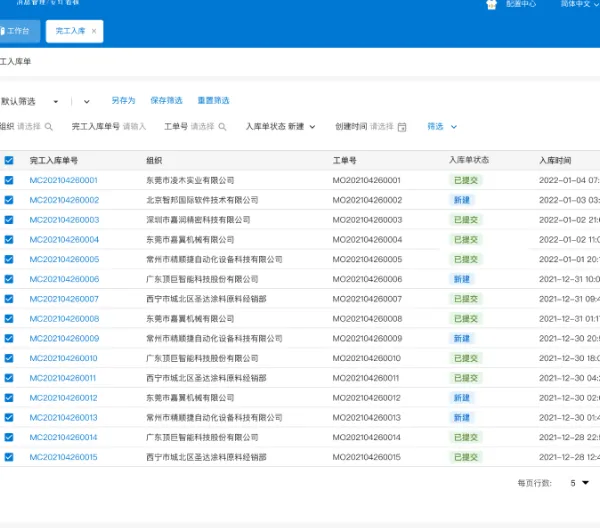Click the 新建 status in row MC202104260013
600x528 pixels.
click(461, 418)
